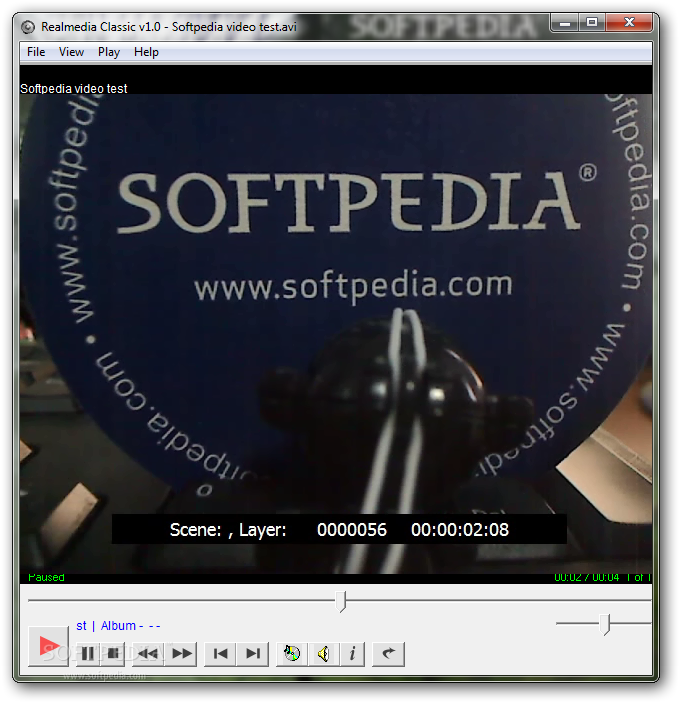
Task: Click the curved arrow repeat button
Action: point(388,654)
